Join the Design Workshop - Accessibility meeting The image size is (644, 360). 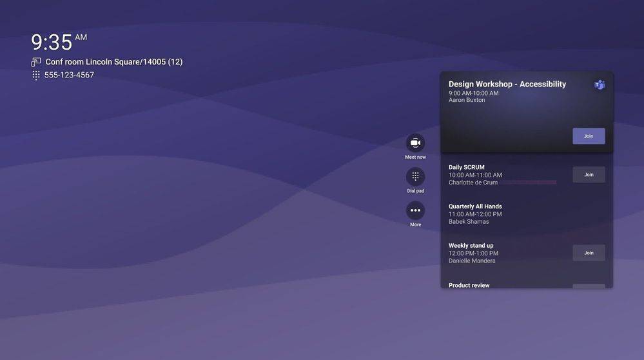point(588,136)
